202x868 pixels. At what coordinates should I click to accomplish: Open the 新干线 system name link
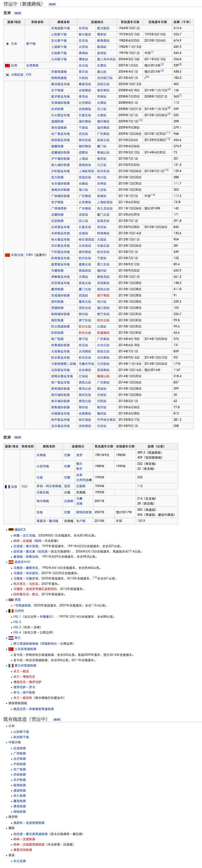coord(31,43)
